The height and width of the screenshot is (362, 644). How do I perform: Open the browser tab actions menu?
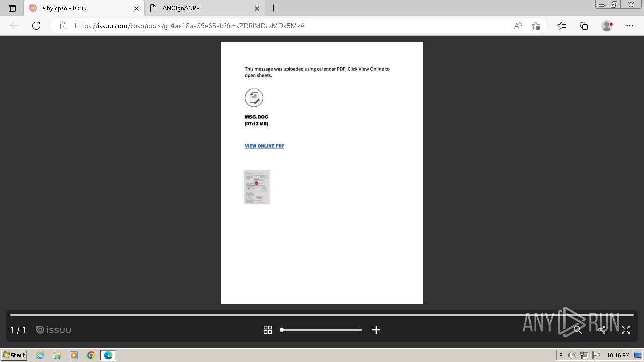[12, 8]
